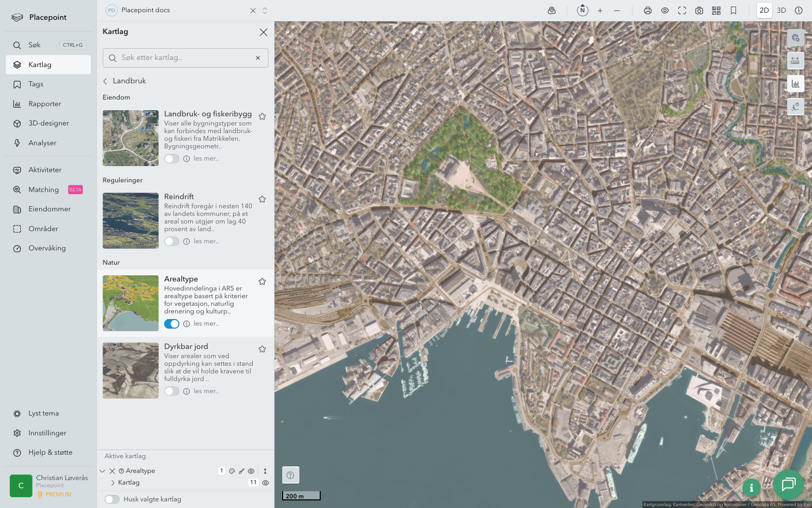
Task: Collapse the Arealtype active layer group
Action: pyautogui.click(x=103, y=471)
